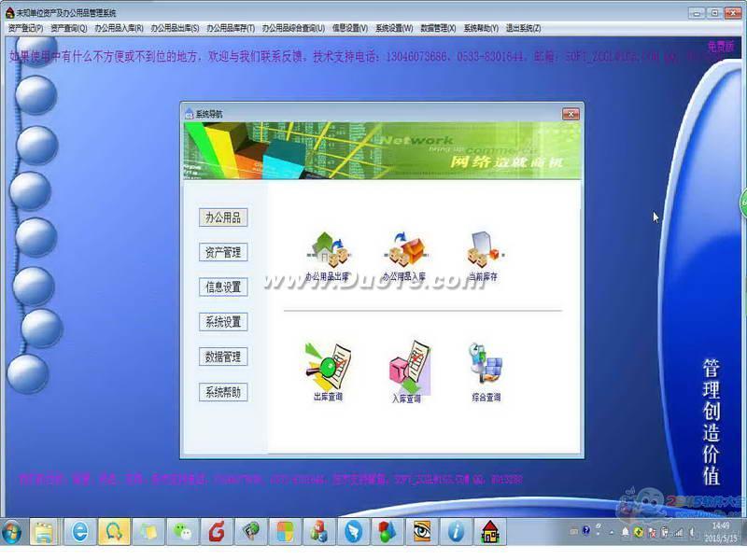Open Internet Explorer from the taskbar
Image resolution: width=747 pixels, height=560 pixels.
pyautogui.click(x=79, y=532)
